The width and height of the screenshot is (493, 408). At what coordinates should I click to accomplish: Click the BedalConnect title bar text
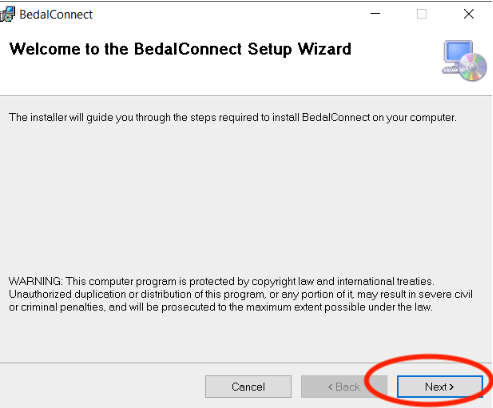(x=56, y=15)
